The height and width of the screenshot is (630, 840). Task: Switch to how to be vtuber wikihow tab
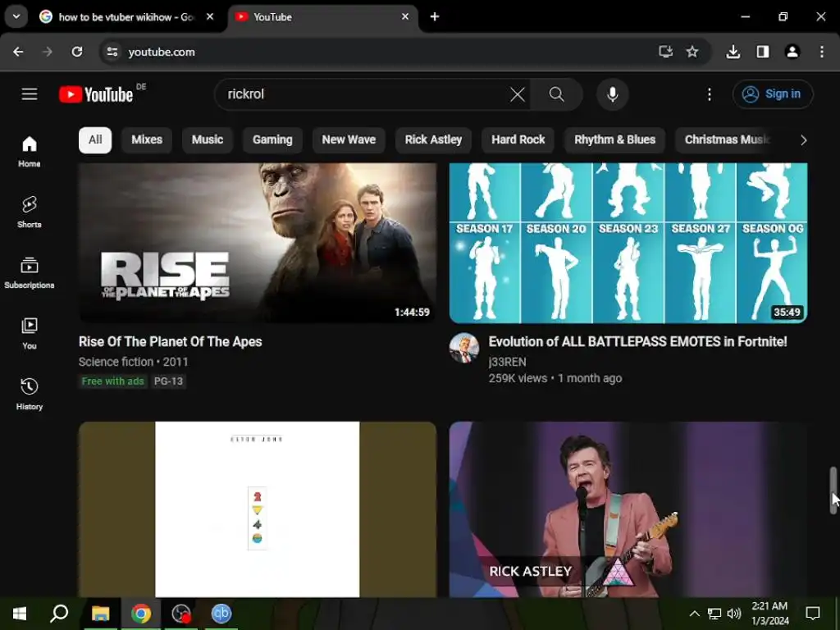[127, 17]
